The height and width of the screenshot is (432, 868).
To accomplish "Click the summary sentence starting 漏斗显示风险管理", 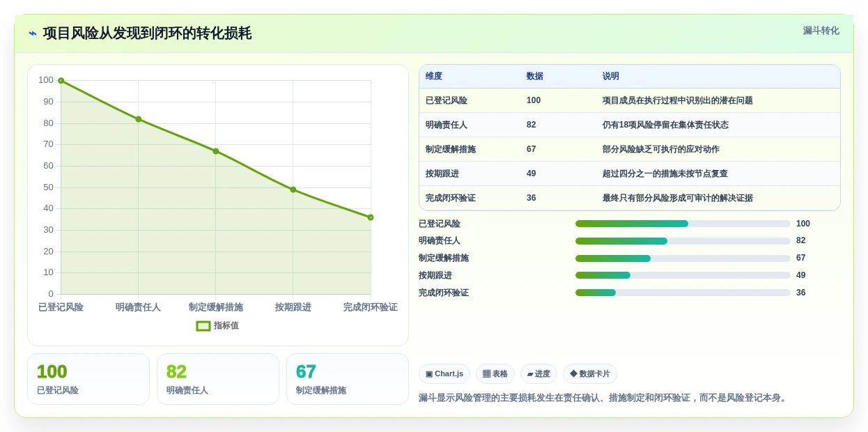I will pyautogui.click(x=604, y=398).
